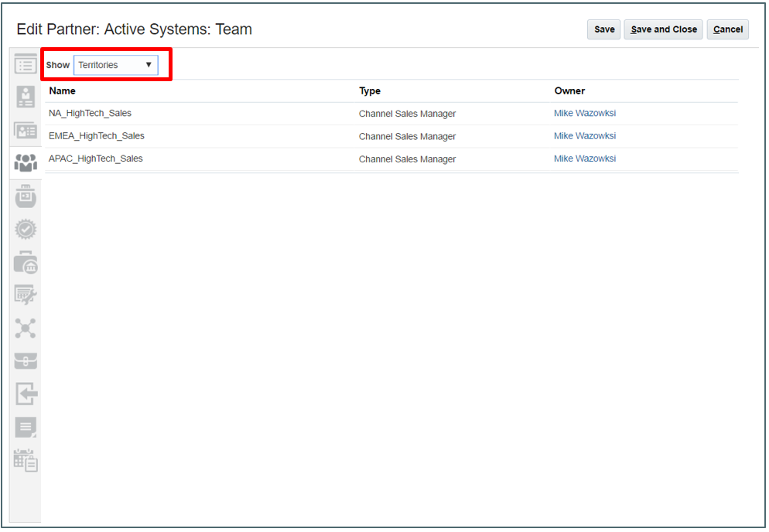Image resolution: width=769 pixels, height=532 pixels.
Task: Open the form with wrench sidebar icon
Action: [26, 295]
